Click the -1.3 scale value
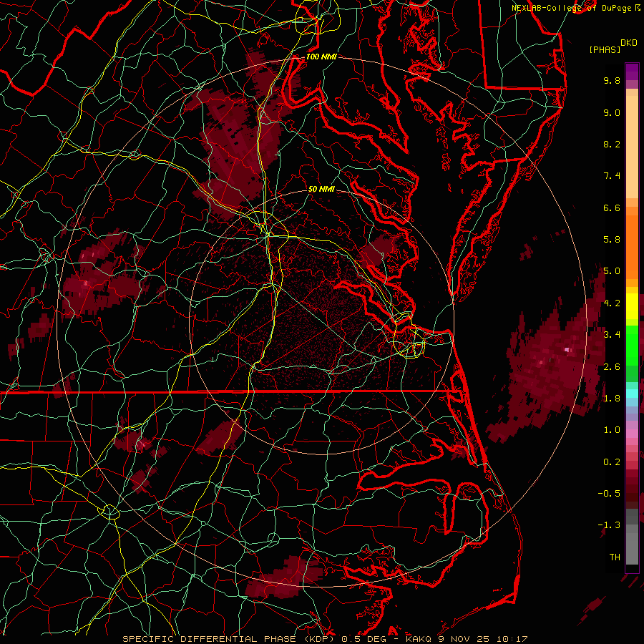This screenshot has height=644, width=644. [609, 525]
